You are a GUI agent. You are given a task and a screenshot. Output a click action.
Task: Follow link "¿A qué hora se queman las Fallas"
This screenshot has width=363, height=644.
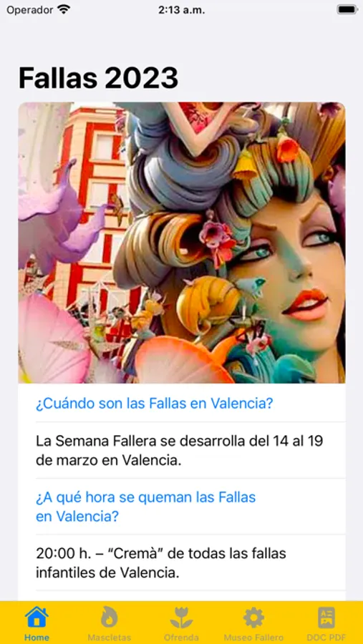coord(145,497)
